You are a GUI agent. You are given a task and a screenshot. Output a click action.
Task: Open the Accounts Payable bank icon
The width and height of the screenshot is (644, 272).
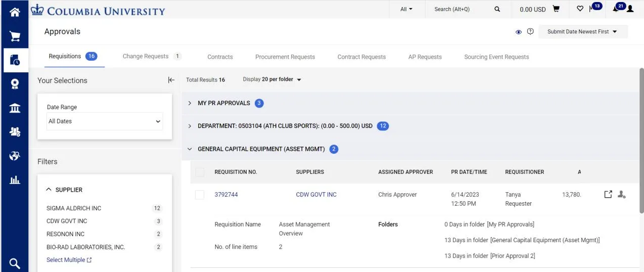click(x=15, y=108)
